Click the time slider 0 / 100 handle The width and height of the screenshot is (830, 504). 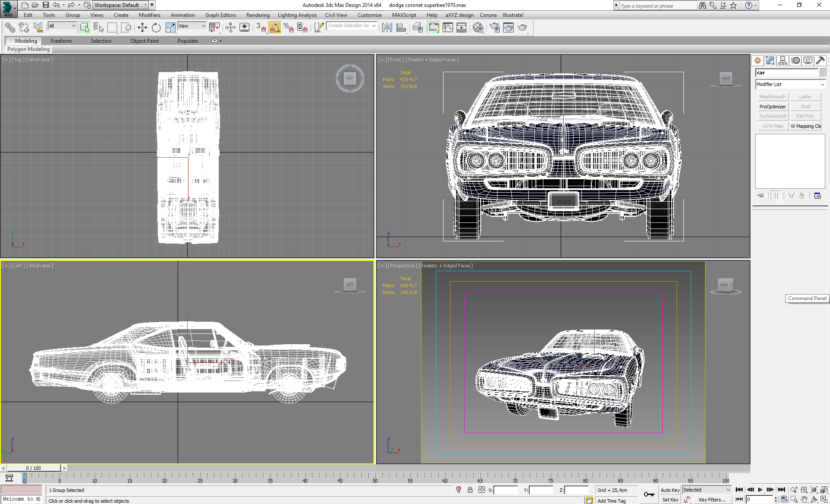(34, 468)
